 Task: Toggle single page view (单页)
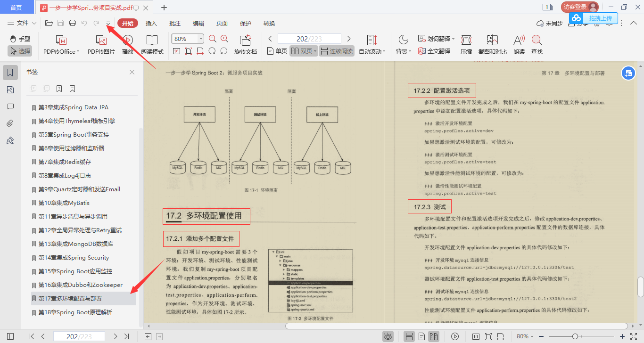277,51
